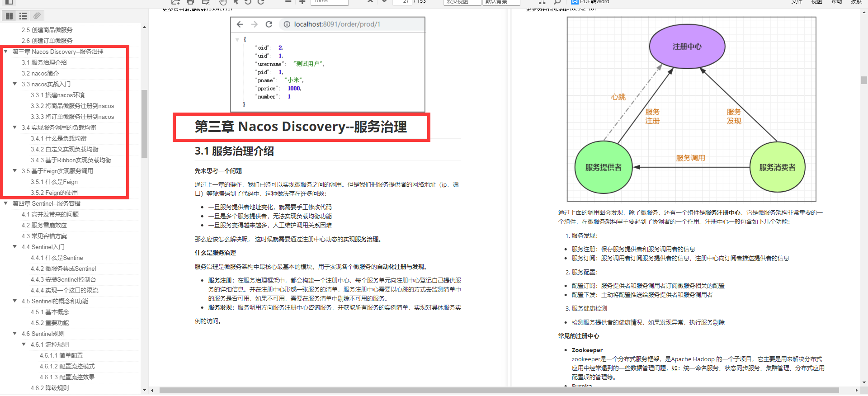Jump to 4.1 高并发带来的问题
This screenshot has width=868, height=396.
tap(50, 214)
